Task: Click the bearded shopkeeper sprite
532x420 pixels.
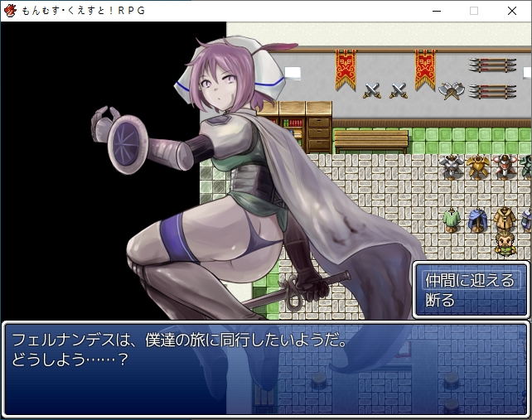Action: tap(505, 243)
